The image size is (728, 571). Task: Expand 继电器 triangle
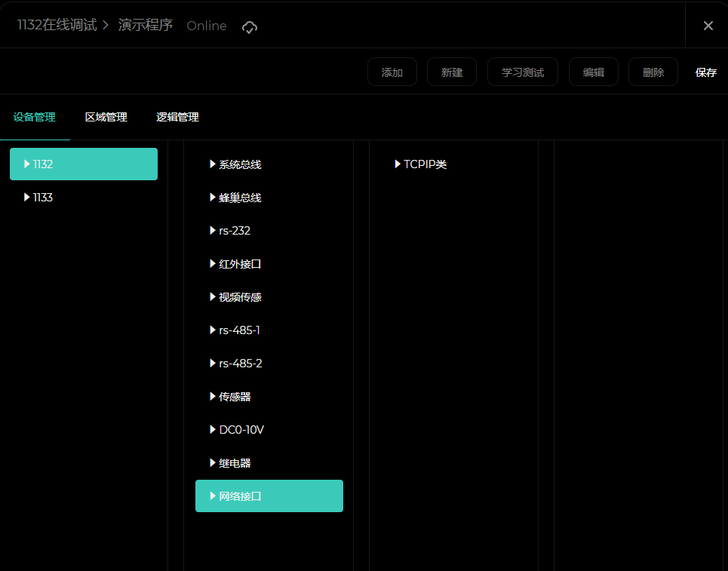(x=213, y=463)
